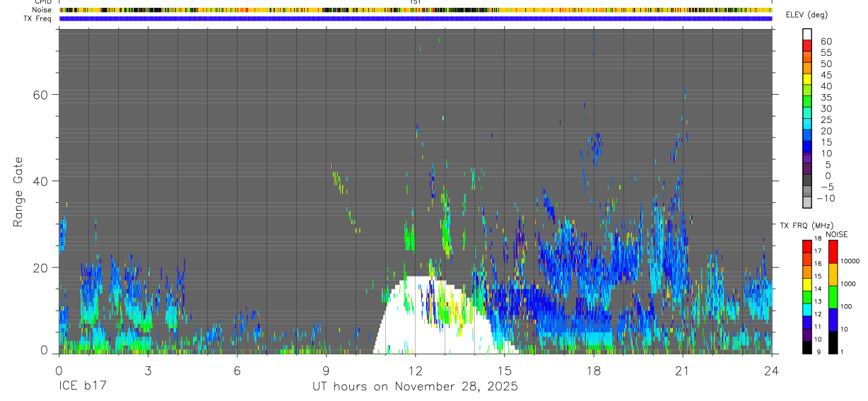The height and width of the screenshot is (401, 868).
Task: Click the 'NOISE' legend title
Action: point(836,234)
